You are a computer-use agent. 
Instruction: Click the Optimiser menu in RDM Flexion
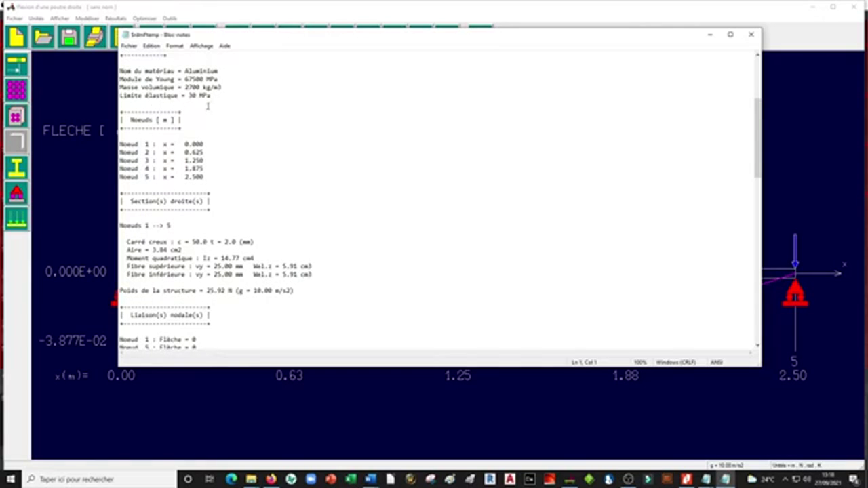[144, 18]
